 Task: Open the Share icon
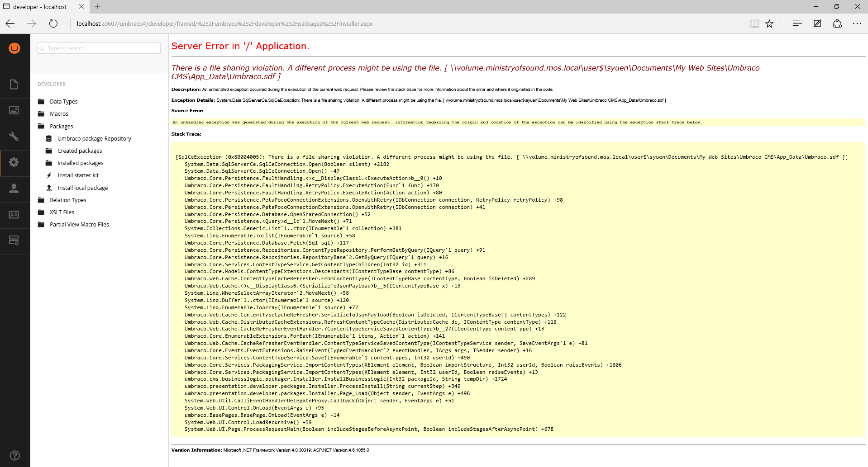(x=837, y=24)
